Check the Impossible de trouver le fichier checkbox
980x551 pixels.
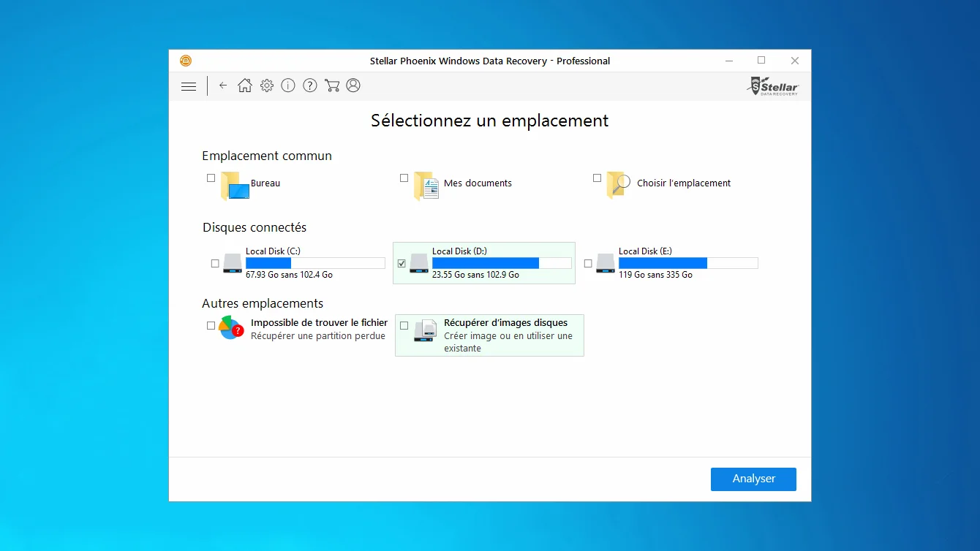click(211, 326)
